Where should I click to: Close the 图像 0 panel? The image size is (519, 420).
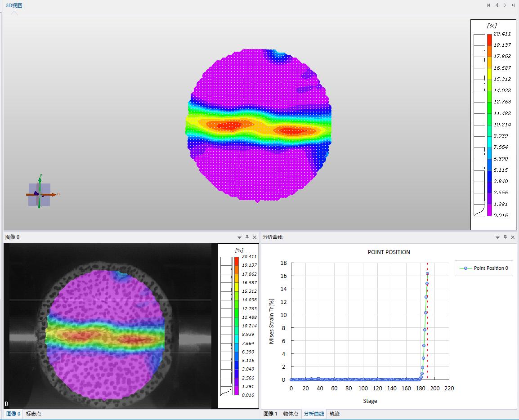pyautogui.click(x=255, y=237)
